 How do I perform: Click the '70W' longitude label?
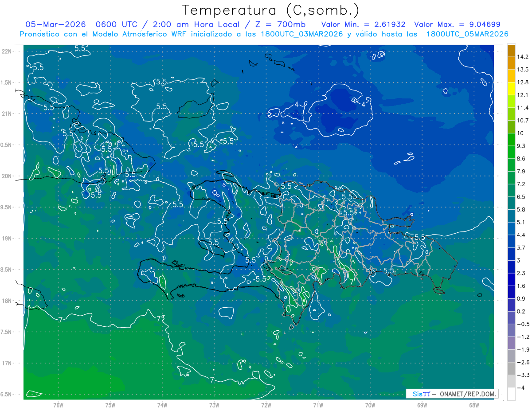(x=370, y=405)
